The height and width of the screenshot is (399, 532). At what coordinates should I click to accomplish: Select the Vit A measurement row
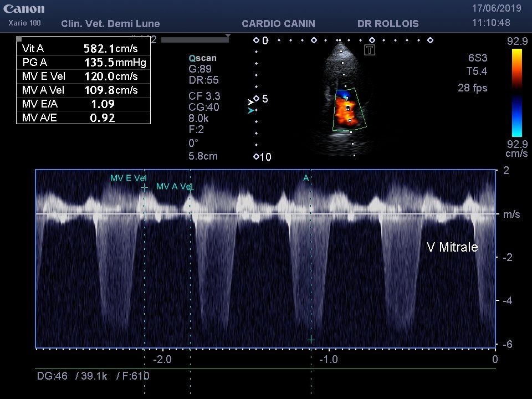83,49
